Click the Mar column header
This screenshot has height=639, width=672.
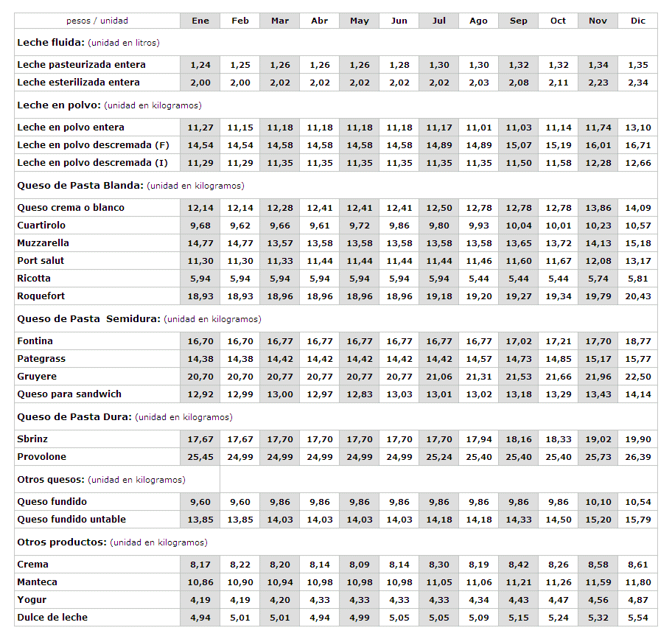point(280,21)
